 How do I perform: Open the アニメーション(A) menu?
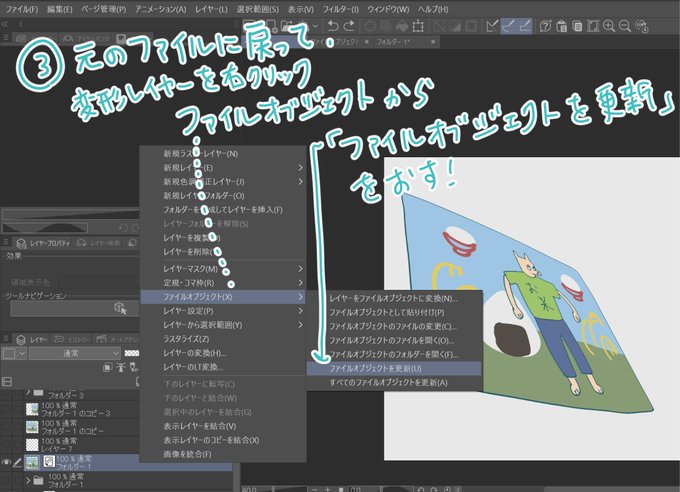160,9
